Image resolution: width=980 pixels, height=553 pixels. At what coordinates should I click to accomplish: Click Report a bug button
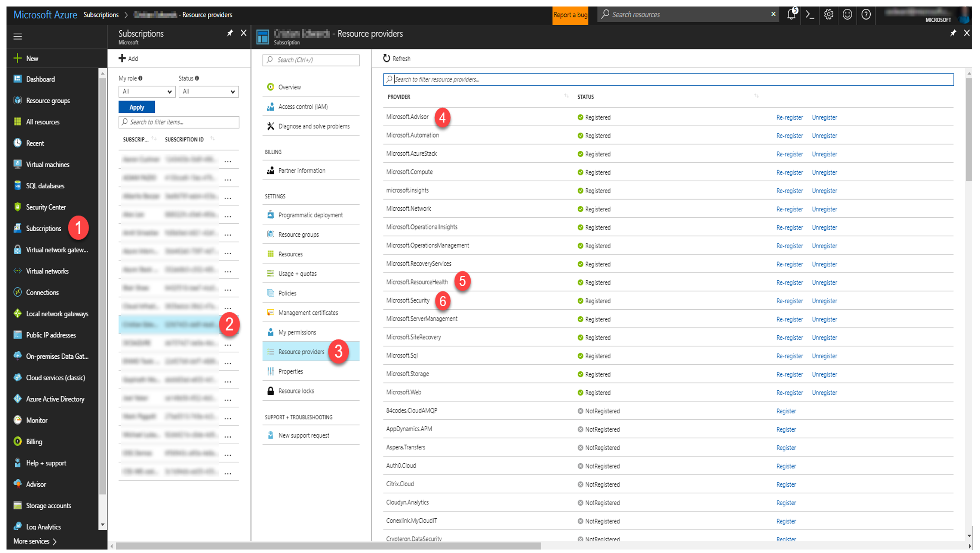570,15
